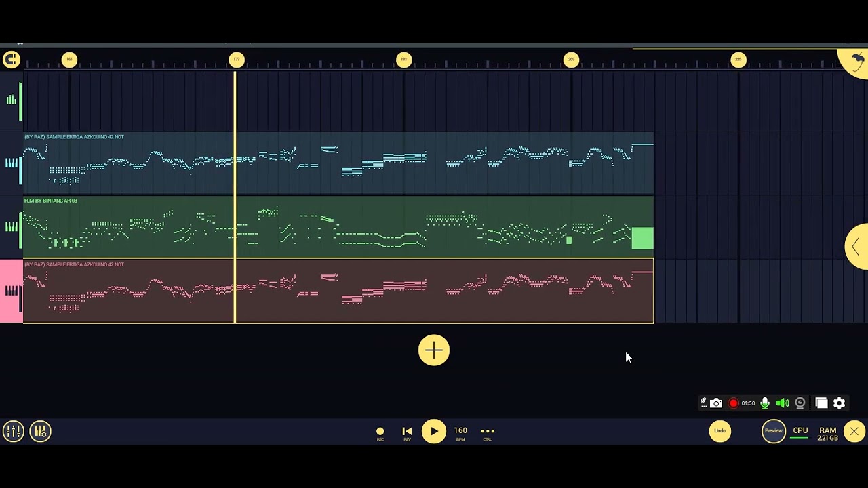The height and width of the screenshot is (488, 868).
Task: Rewind using the REV button
Action: [x=407, y=434]
